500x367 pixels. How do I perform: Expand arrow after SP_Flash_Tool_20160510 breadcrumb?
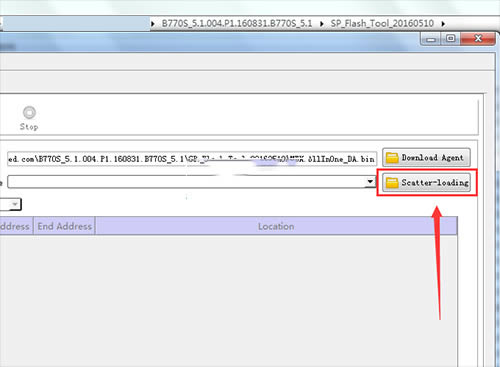click(443, 24)
